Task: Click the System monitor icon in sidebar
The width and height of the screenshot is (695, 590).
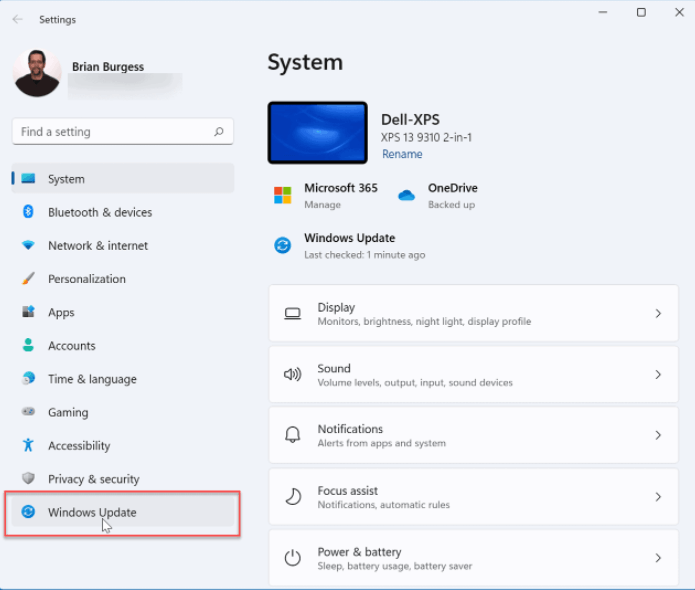Action: tap(28, 178)
